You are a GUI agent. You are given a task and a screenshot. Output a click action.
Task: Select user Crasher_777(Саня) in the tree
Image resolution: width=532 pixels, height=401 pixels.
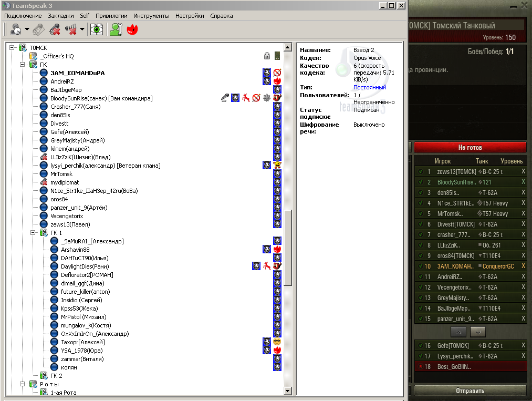click(x=75, y=107)
